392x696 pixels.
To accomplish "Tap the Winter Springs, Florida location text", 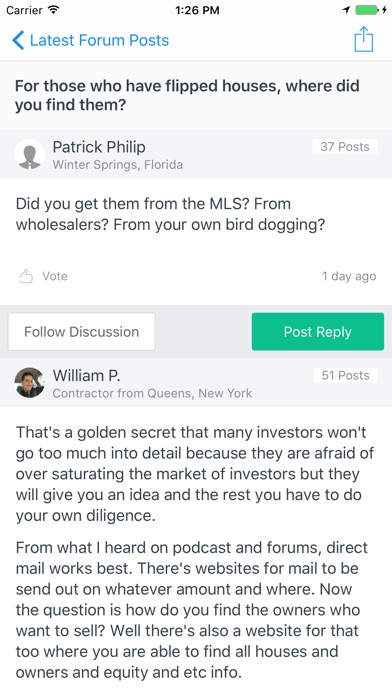I will (x=118, y=165).
